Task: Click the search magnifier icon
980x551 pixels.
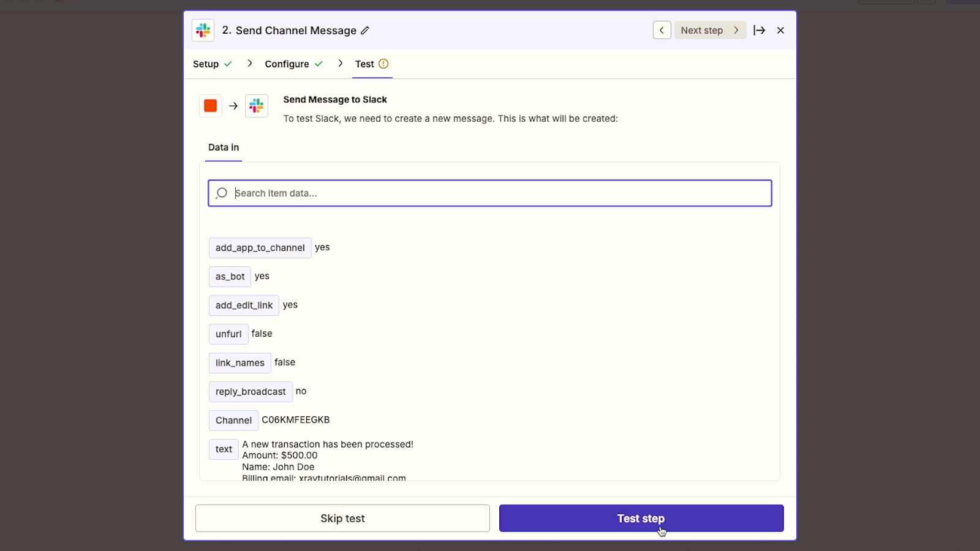Action: 222,193
